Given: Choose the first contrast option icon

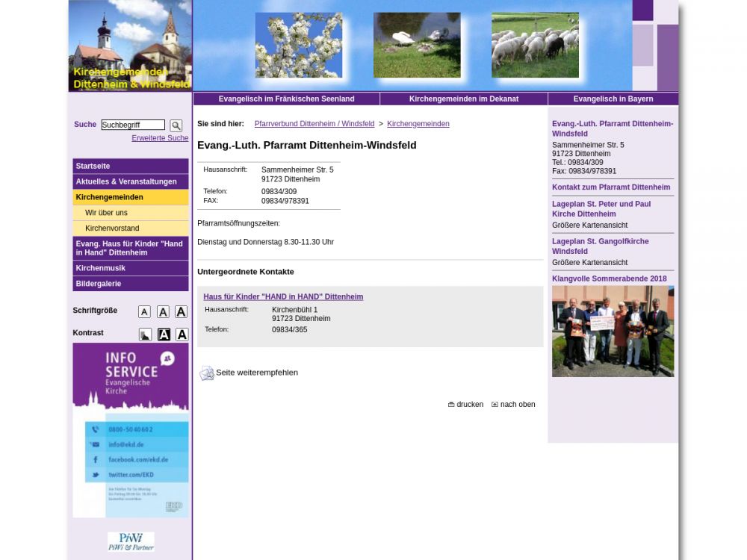Looking at the screenshot, I should [x=145, y=335].
